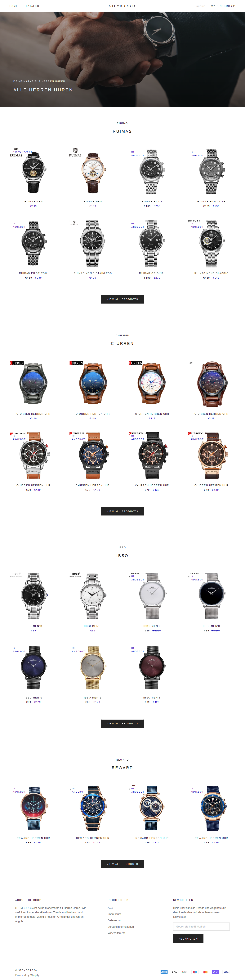Click the newsletter e-mail input field
The image size is (245, 980).
point(201,926)
